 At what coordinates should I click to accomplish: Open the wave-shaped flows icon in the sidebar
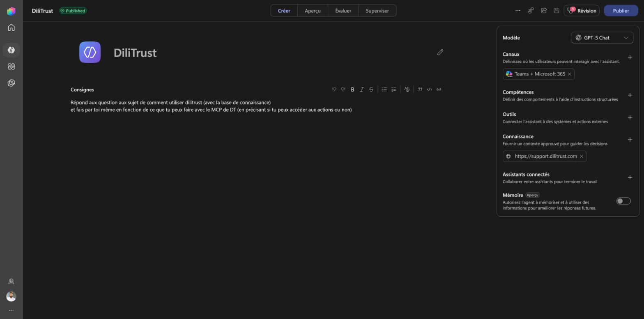[11, 67]
